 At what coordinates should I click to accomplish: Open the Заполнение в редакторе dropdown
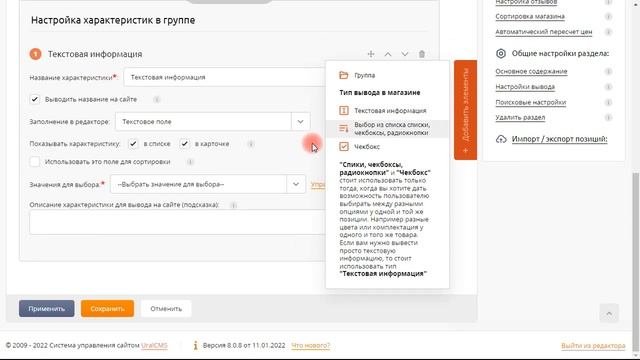[x=212, y=122]
